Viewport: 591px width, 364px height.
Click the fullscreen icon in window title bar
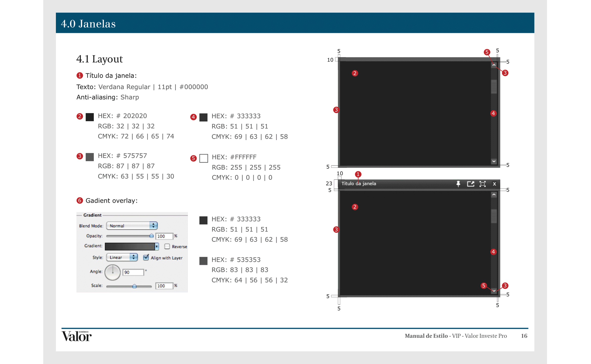(483, 184)
